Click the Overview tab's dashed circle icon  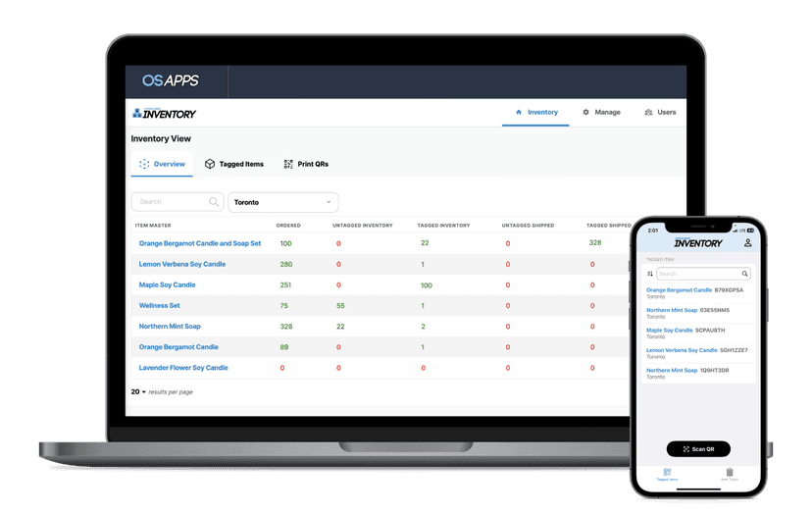pyautogui.click(x=144, y=164)
